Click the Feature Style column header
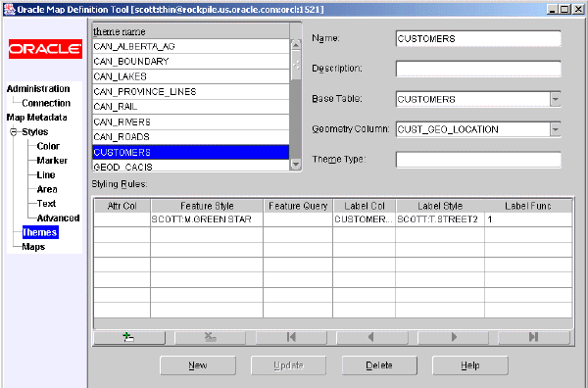The image size is (588, 388). [207, 206]
